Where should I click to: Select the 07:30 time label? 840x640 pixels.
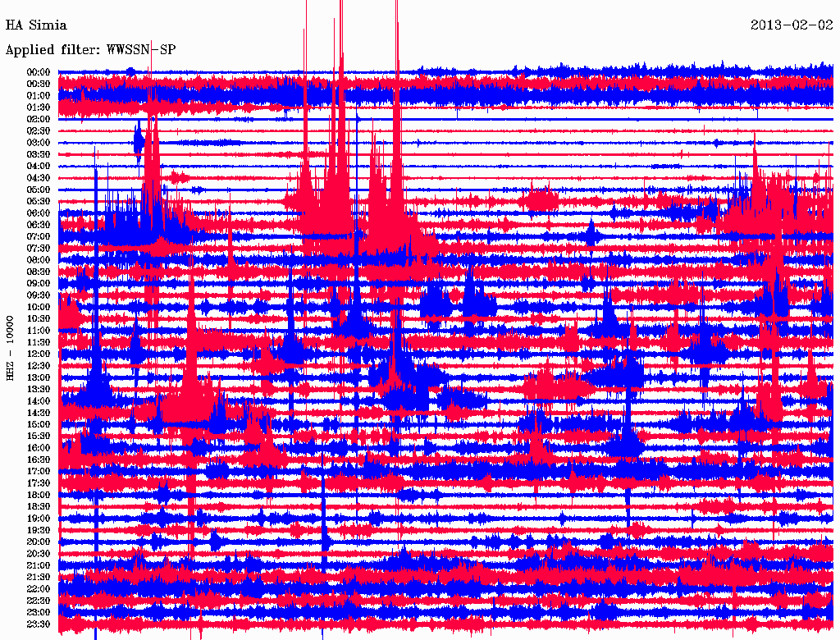click(x=38, y=248)
